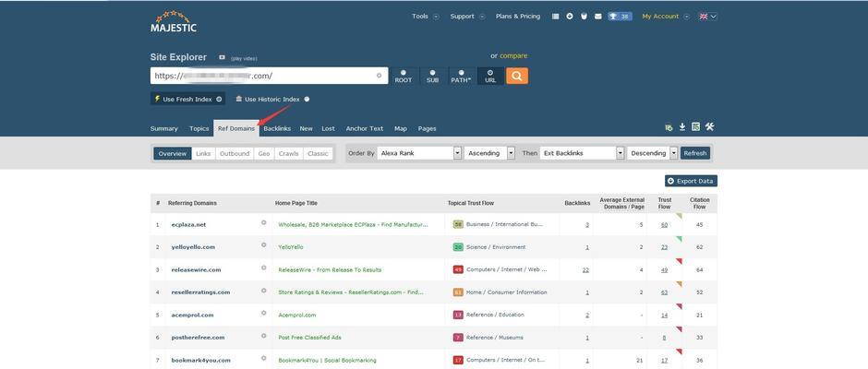Click the download arrow icon above table

click(x=682, y=127)
